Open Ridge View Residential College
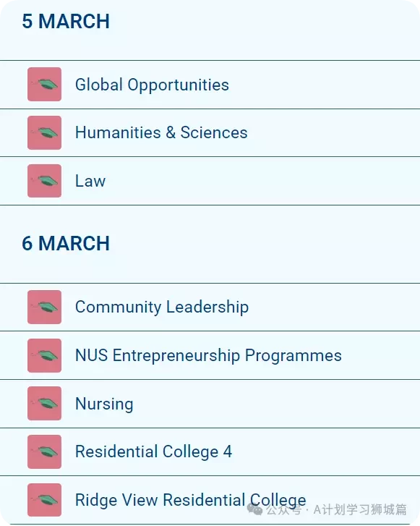Image resolution: width=420 pixels, height=526 pixels. point(210,500)
